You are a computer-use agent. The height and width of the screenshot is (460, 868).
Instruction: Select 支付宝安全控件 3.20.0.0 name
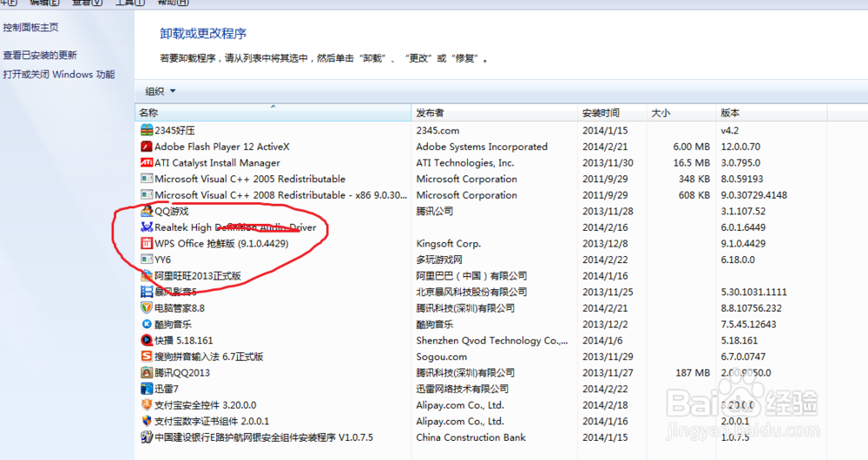206,404
